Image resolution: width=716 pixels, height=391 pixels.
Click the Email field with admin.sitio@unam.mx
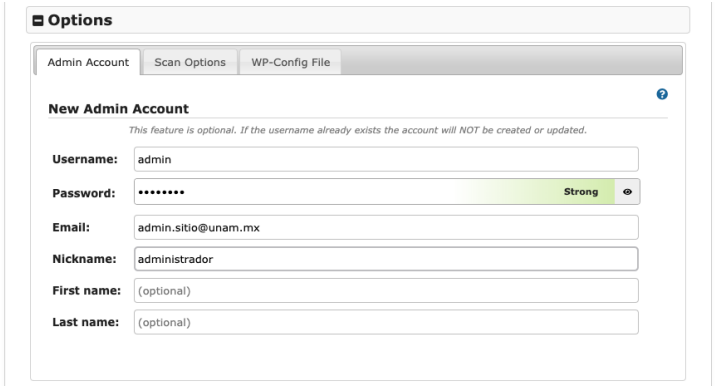(386, 227)
